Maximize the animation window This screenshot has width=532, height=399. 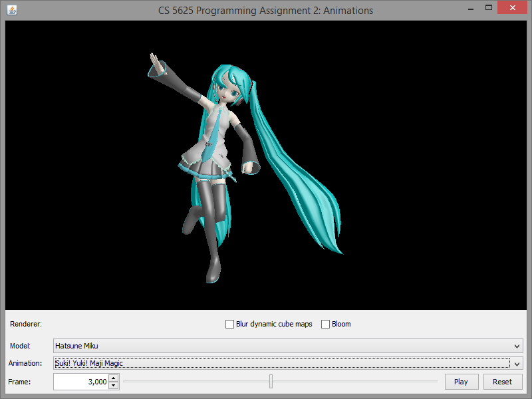(x=489, y=8)
